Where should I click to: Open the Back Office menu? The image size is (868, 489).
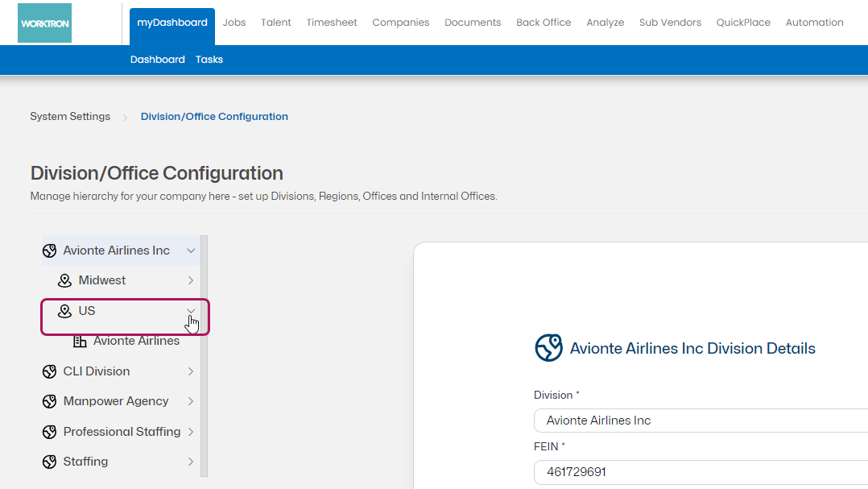click(x=544, y=23)
